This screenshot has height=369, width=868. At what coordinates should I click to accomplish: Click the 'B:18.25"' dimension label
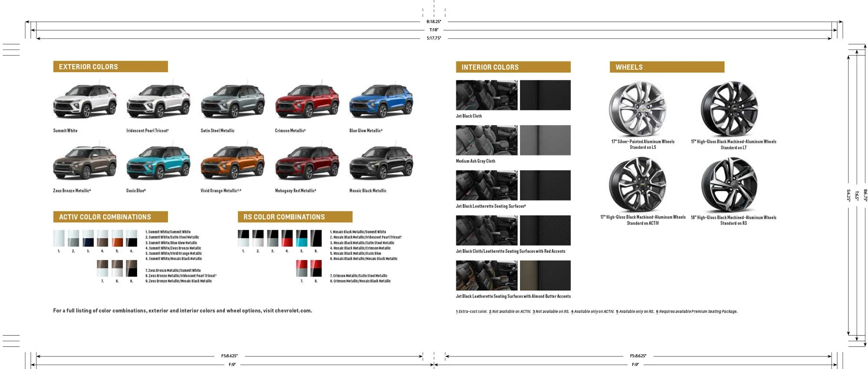pos(434,21)
